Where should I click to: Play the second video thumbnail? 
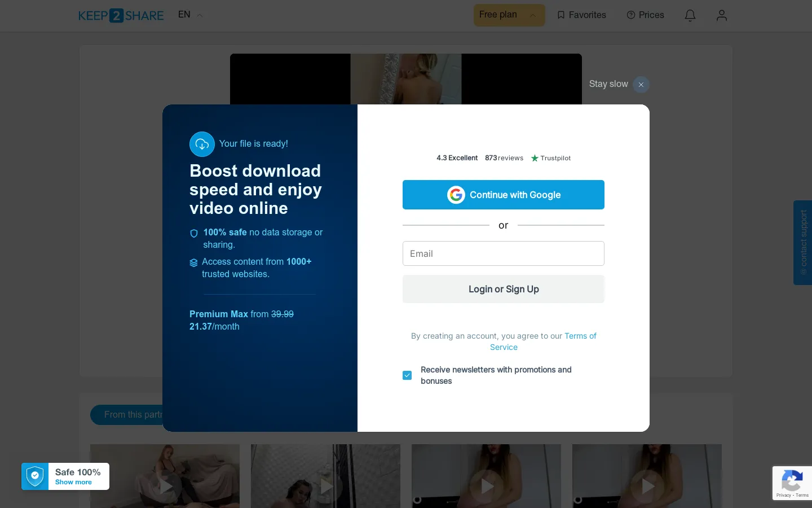[326, 486]
